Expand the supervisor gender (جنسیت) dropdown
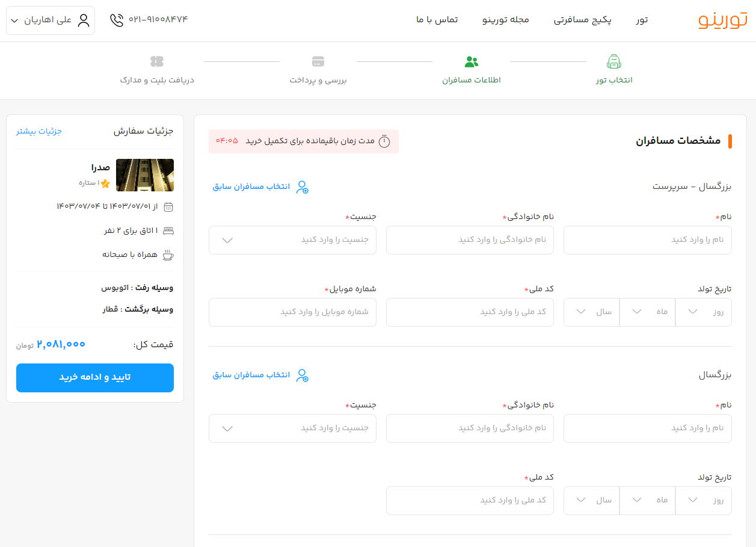 [x=292, y=240]
